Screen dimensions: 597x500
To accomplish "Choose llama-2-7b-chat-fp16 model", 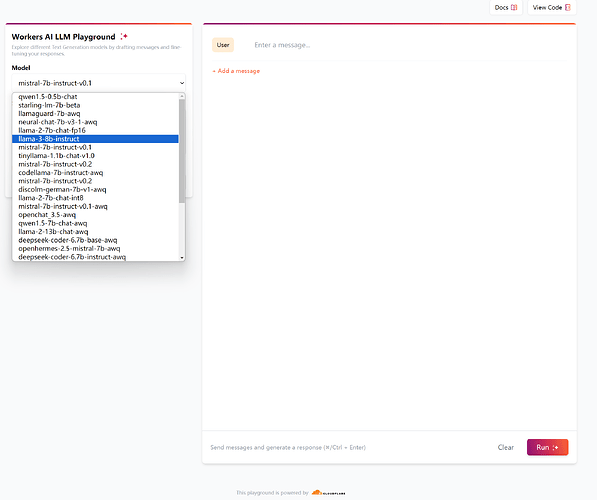I will [95, 130].
